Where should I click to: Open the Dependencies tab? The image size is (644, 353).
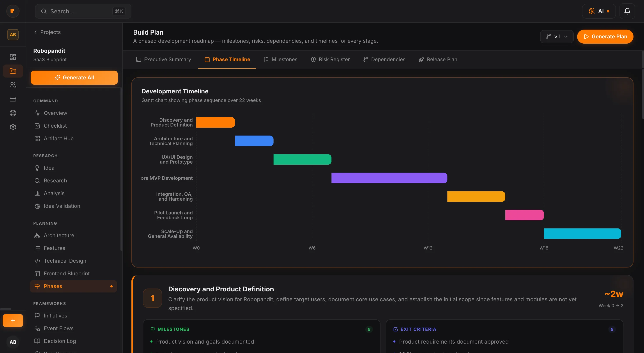pyautogui.click(x=384, y=59)
